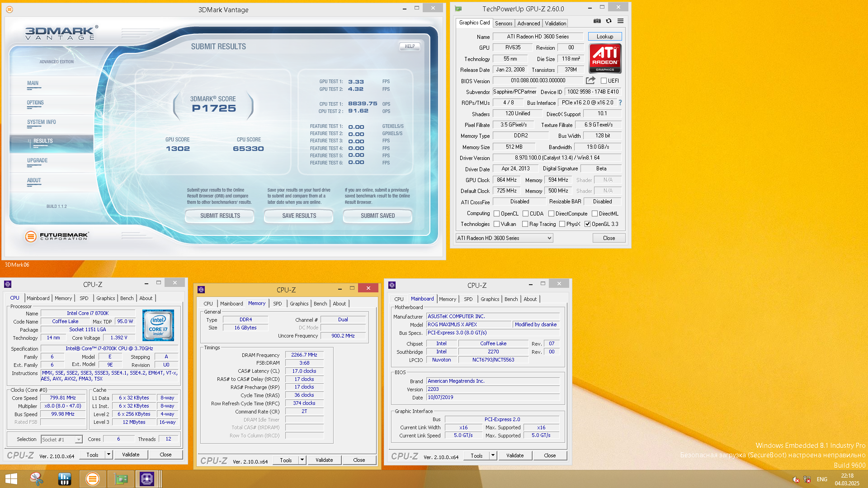Click the muted volume tray icon
This screenshot has height=488, width=868.
(x=796, y=479)
